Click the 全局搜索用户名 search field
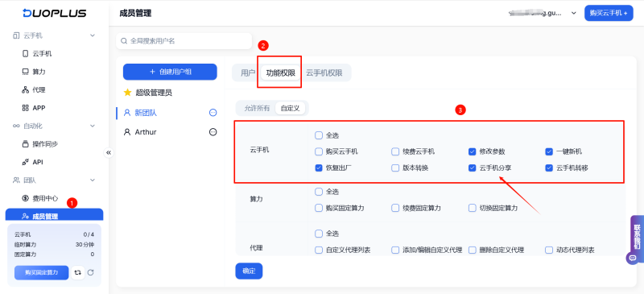The height and width of the screenshot is (294, 644). click(x=184, y=41)
